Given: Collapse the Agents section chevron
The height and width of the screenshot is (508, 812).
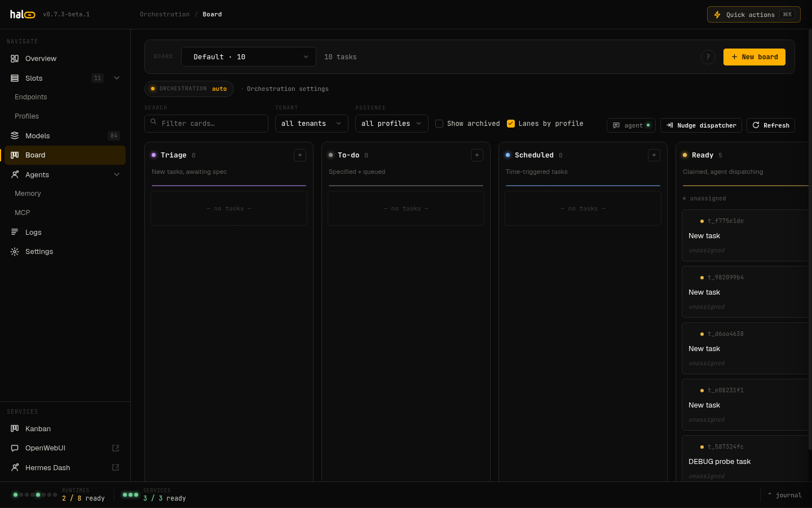Looking at the screenshot, I should 117,174.
